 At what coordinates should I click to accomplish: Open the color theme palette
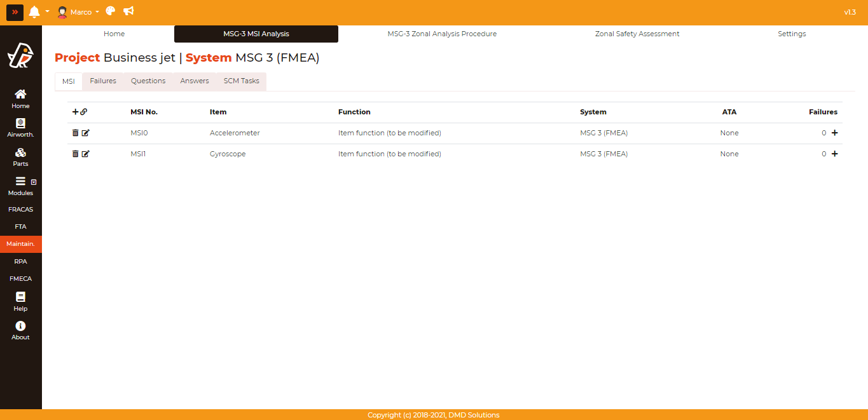(111, 11)
